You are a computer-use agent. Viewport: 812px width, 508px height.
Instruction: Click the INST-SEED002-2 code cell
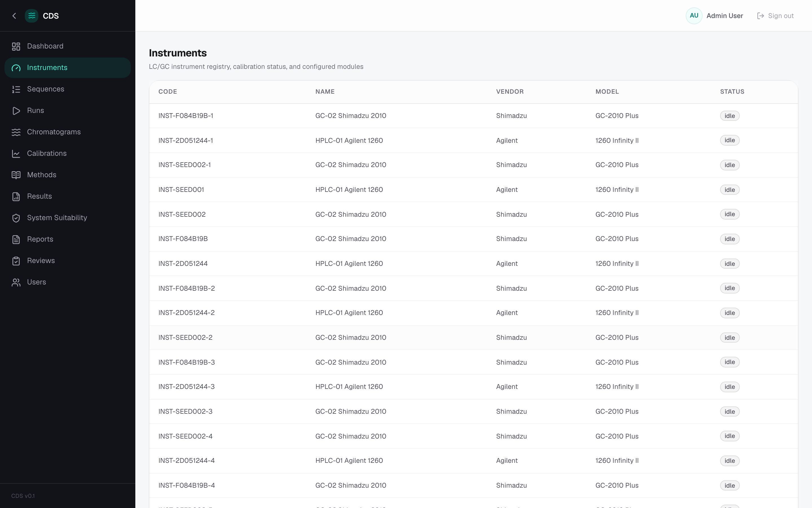point(185,338)
